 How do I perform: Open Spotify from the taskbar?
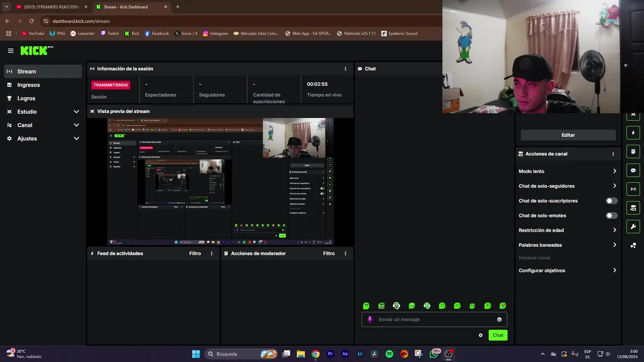pos(389,354)
